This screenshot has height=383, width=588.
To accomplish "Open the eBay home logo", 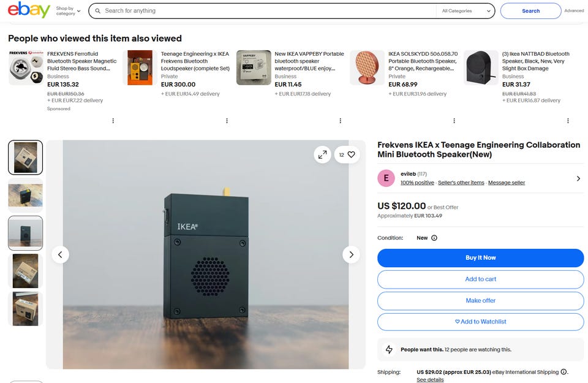I will (x=29, y=10).
